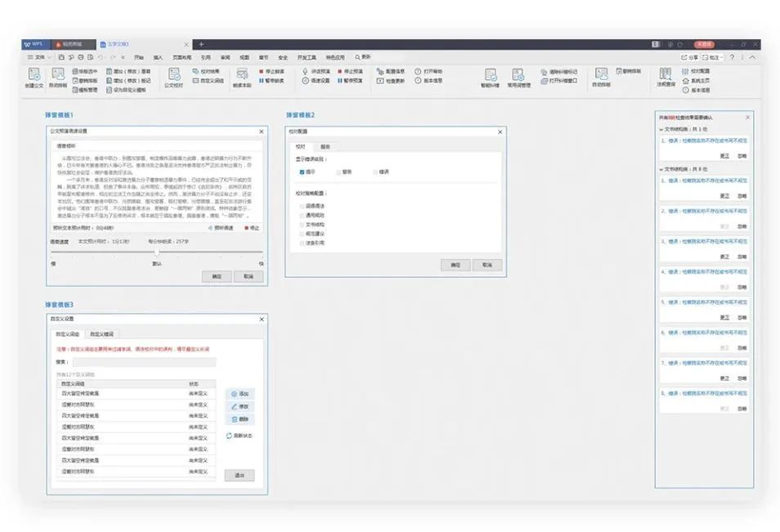Screen dimensions: 780x532
Task: Uncheck the 提示 checkbox in 校对配置
Action: [302, 172]
